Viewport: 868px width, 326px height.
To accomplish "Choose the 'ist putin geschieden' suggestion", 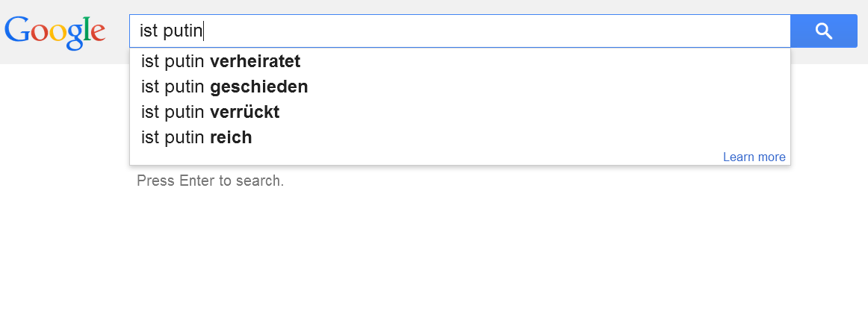I will click(224, 87).
